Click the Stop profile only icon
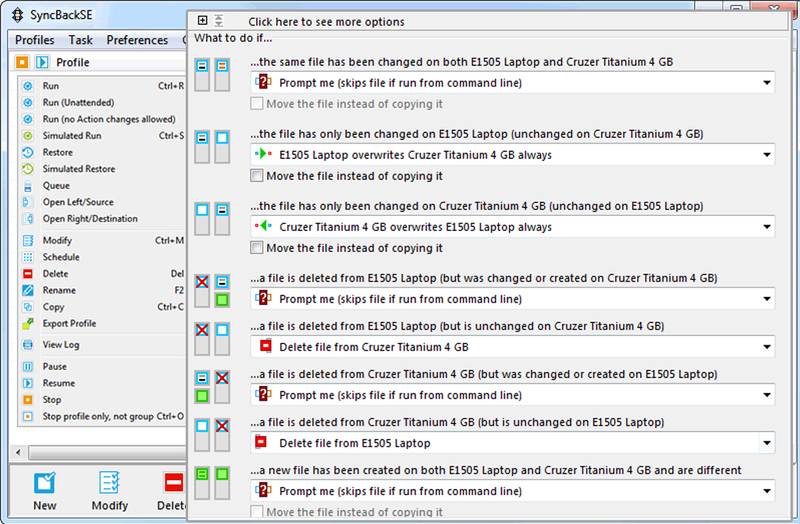 (28, 416)
